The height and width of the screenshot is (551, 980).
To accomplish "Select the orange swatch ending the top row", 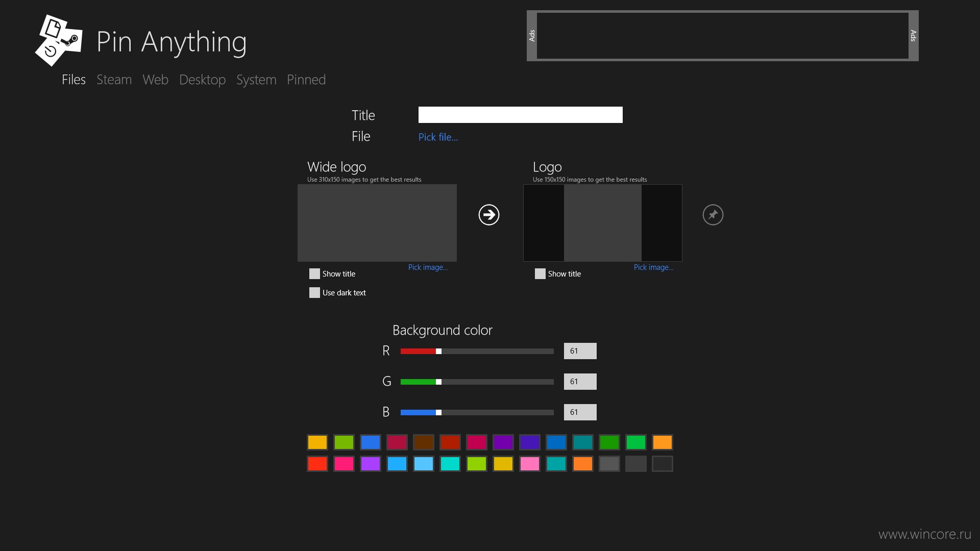I will pos(663,442).
